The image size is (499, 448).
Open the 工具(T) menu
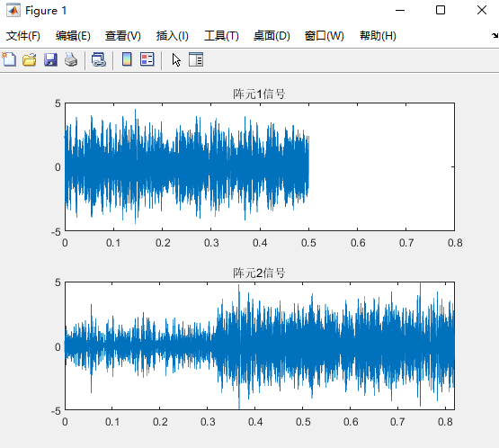click(x=221, y=36)
